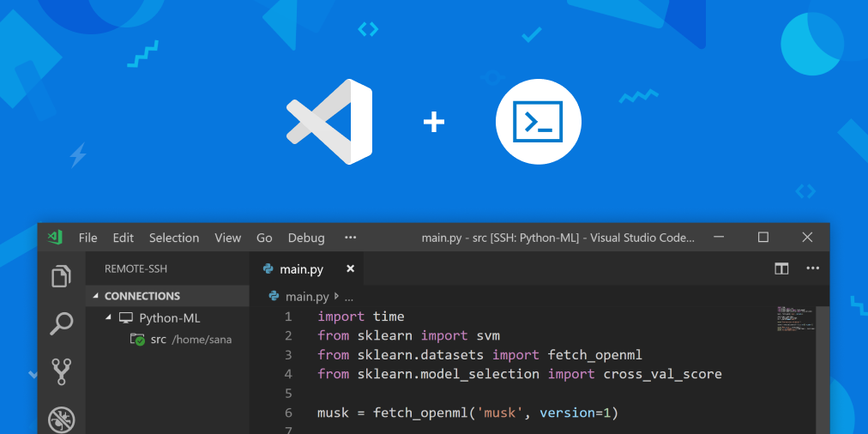Open the File menu
The width and height of the screenshot is (868, 434).
88,238
